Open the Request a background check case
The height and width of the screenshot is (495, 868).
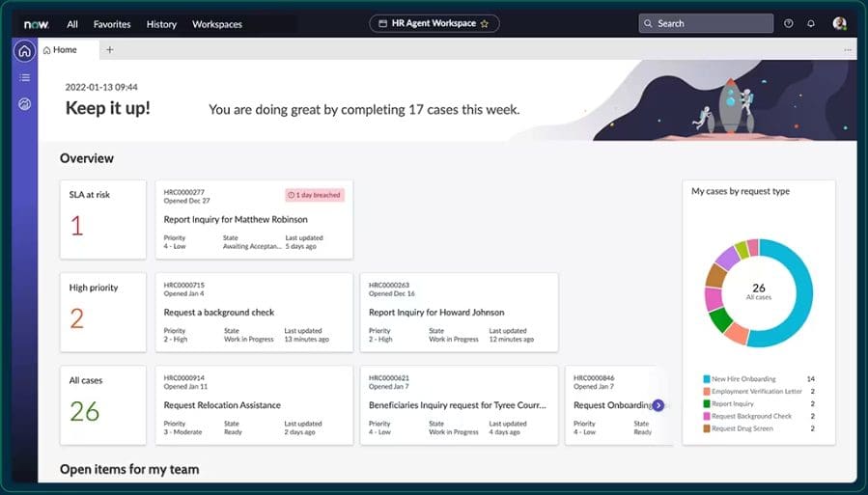[254, 313]
